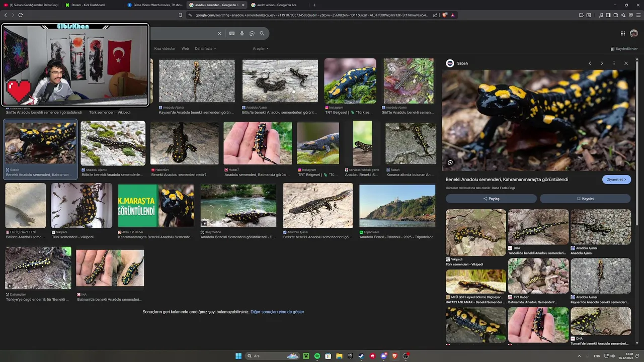
Task: Open the 'Araçlar' tools dropdown
Action: (260, 49)
